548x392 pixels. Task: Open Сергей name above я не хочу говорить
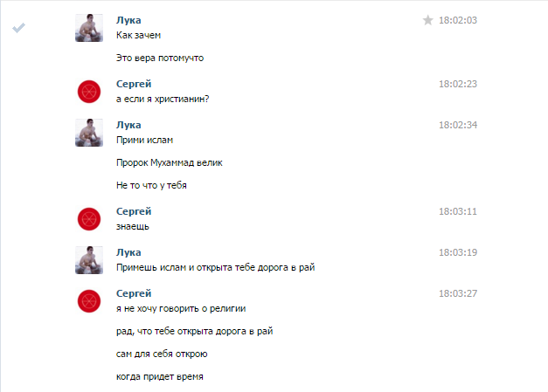pyautogui.click(x=134, y=293)
